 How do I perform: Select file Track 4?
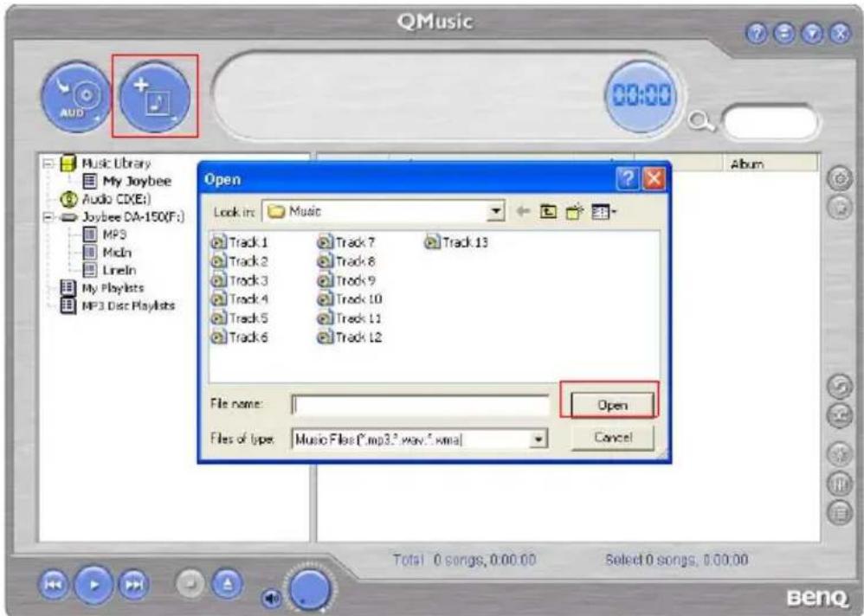241,299
